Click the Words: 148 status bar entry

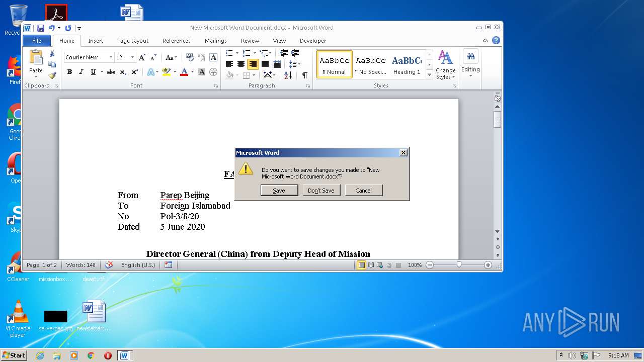coord(80,265)
